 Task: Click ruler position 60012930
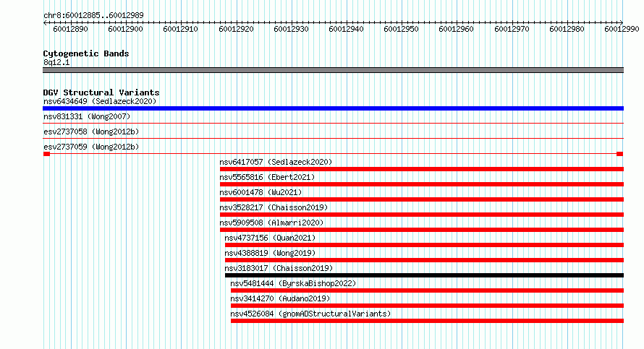coord(291,29)
